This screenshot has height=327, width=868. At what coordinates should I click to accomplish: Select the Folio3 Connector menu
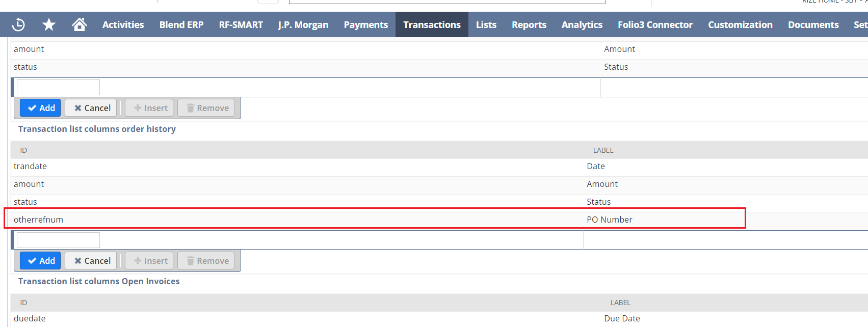click(x=655, y=24)
